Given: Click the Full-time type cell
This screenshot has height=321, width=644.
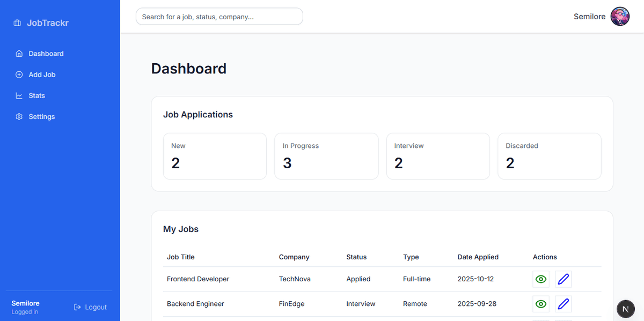Looking at the screenshot, I should coord(417,279).
